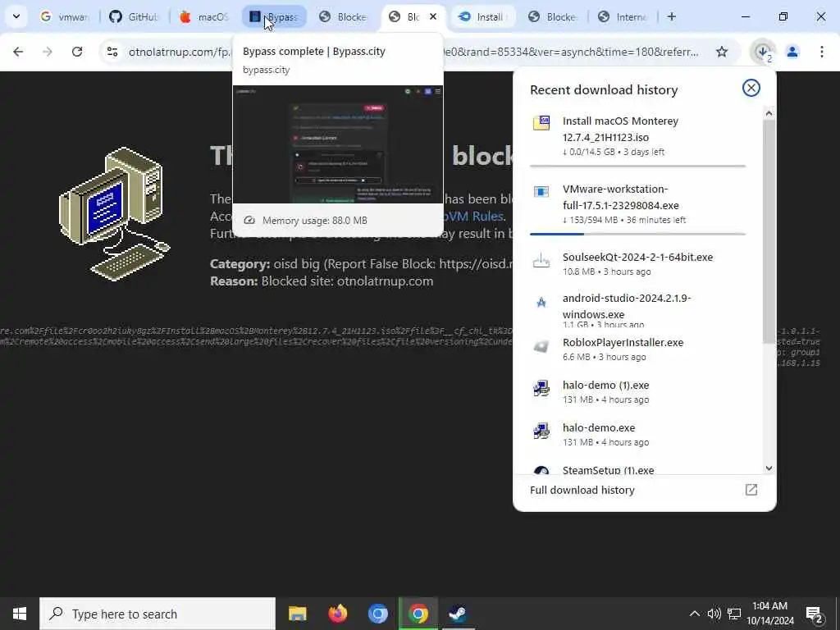Switch to the Google vmware tab

pos(64,16)
